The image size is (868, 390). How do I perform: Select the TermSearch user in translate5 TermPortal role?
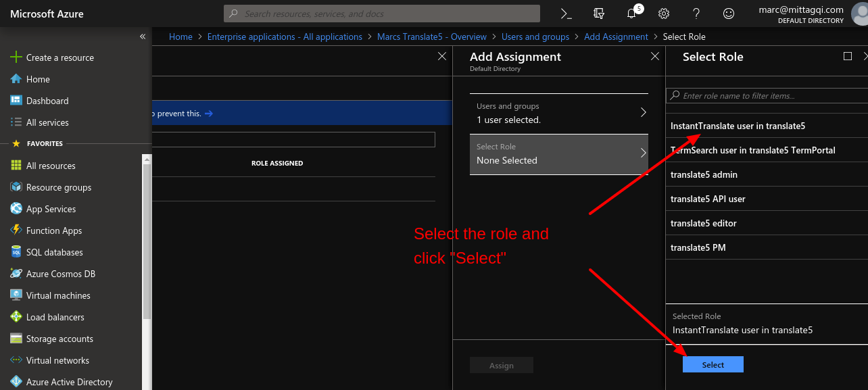click(x=767, y=150)
